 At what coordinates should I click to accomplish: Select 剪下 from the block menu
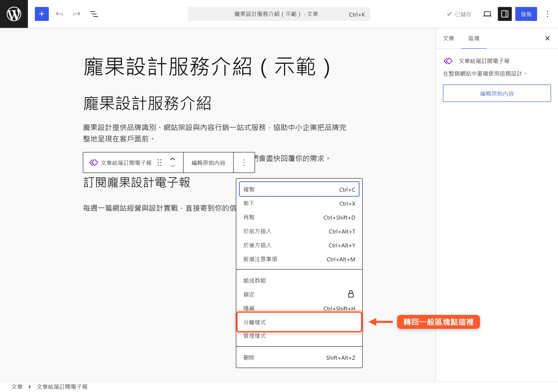299,203
